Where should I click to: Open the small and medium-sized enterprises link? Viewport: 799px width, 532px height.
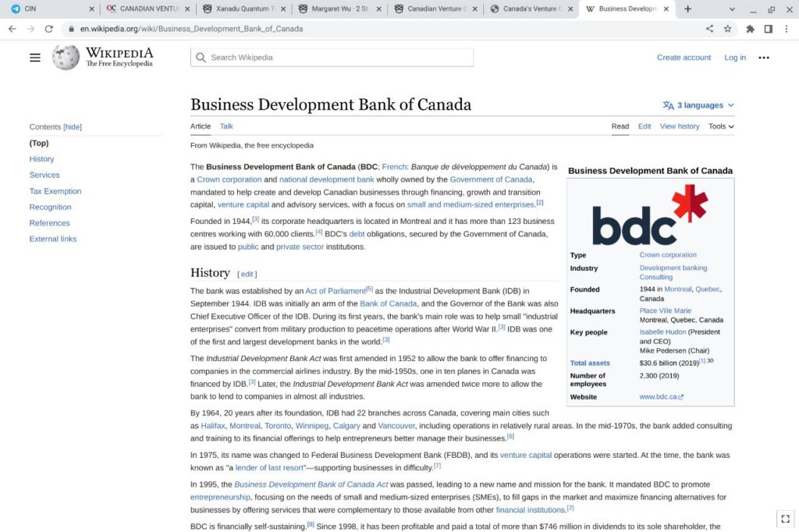point(471,205)
